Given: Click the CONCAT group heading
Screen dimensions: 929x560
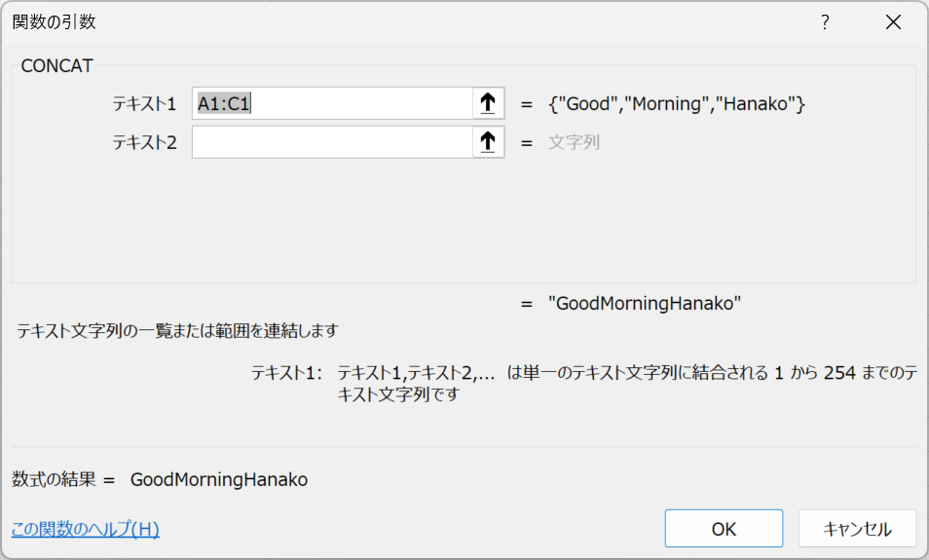Looking at the screenshot, I should (x=56, y=66).
